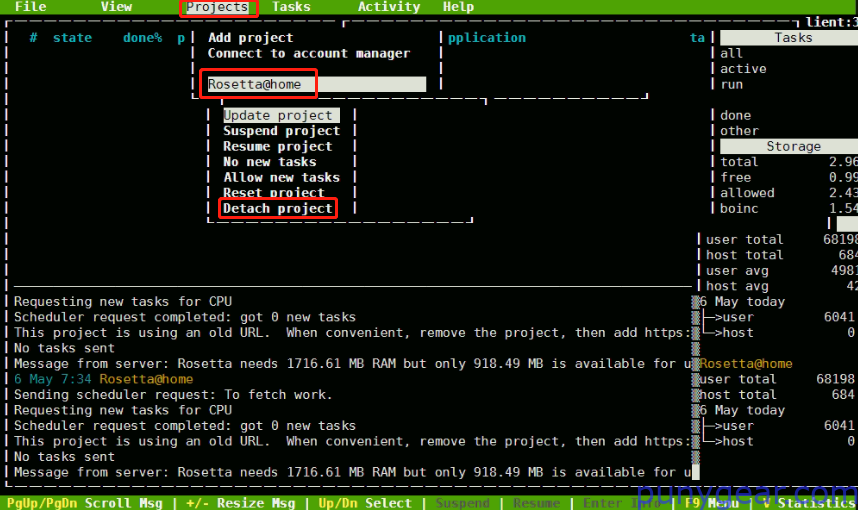Image resolution: width=858 pixels, height=510 pixels.
Task: Click the storage 'total' row
Action: pyautogui.click(x=789, y=162)
